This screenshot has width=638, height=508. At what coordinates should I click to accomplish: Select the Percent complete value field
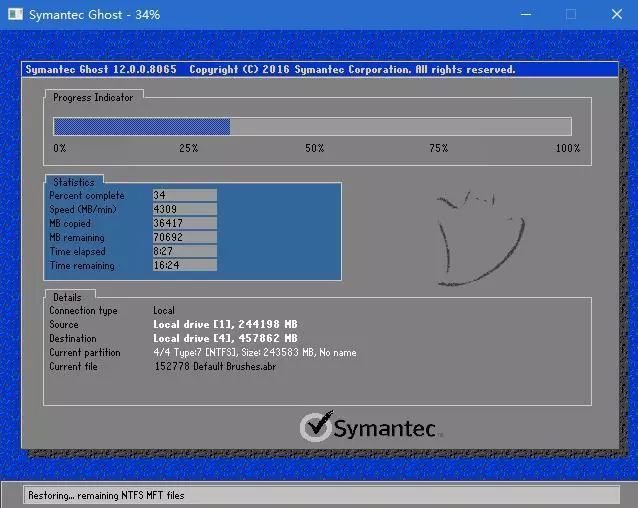click(184, 196)
